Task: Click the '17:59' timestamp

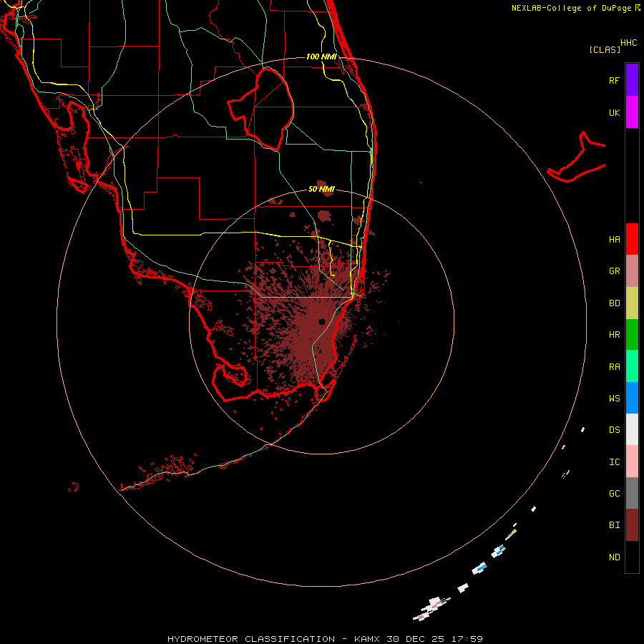Action: (467, 639)
